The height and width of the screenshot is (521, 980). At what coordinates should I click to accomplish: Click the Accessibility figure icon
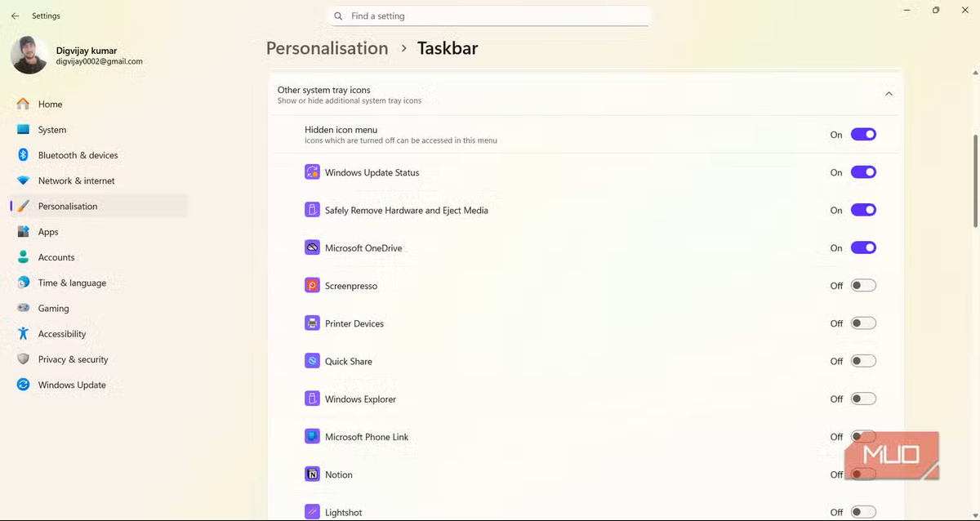(x=23, y=333)
